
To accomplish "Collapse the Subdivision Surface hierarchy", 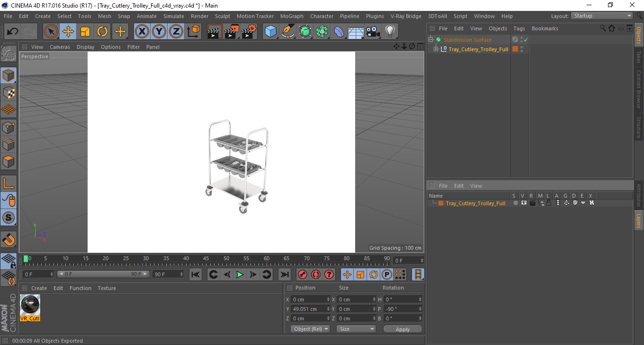I will 430,40.
